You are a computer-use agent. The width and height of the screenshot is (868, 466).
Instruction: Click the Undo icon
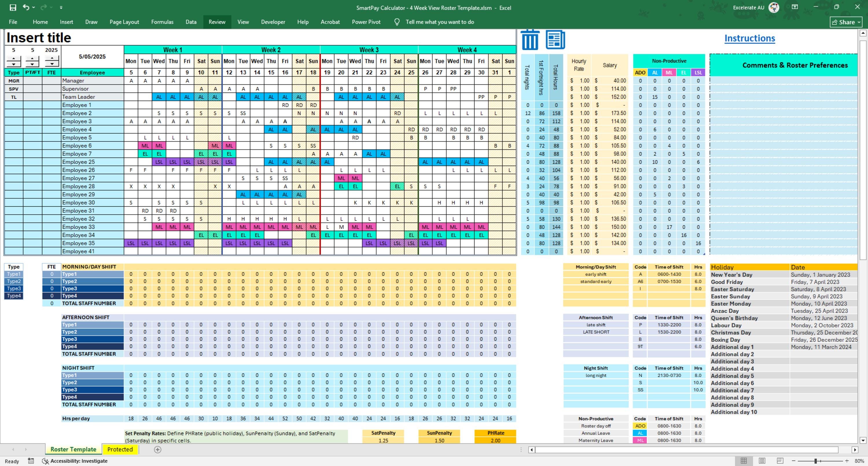click(26, 7)
